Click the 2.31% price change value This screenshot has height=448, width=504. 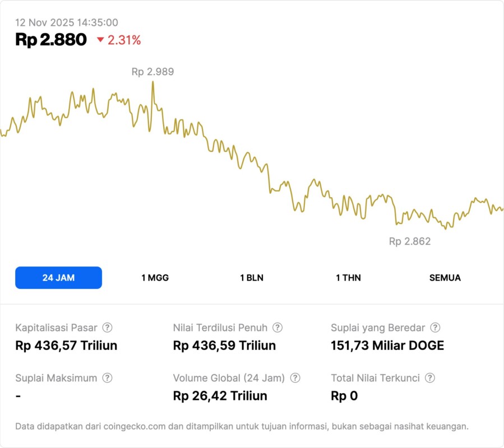coord(124,40)
